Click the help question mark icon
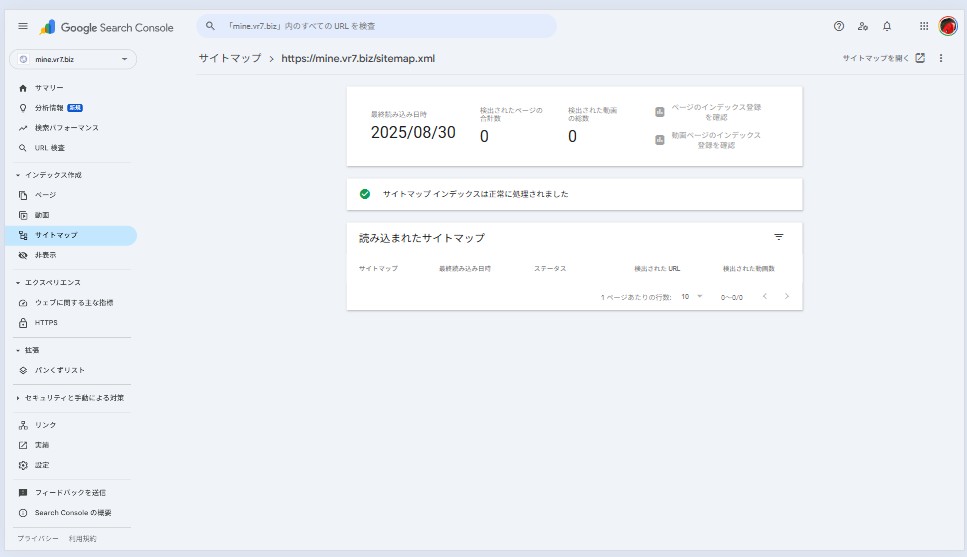The width and height of the screenshot is (967, 557). 838,26
